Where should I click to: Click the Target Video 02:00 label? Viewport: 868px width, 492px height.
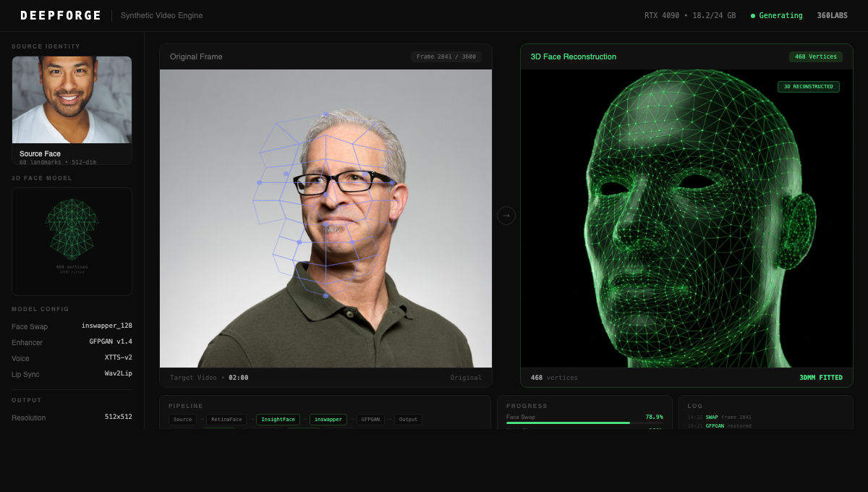209,378
